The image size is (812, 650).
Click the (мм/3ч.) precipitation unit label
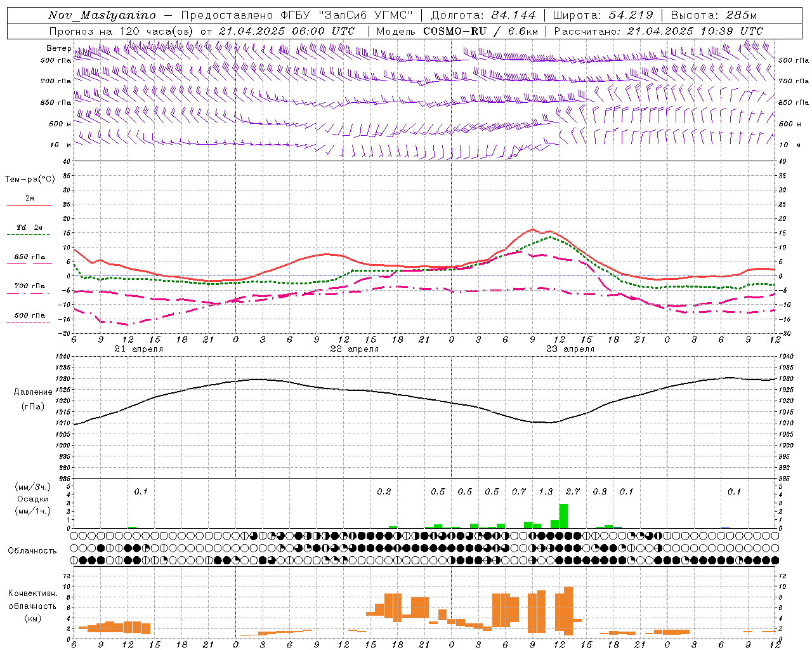click(x=33, y=487)
